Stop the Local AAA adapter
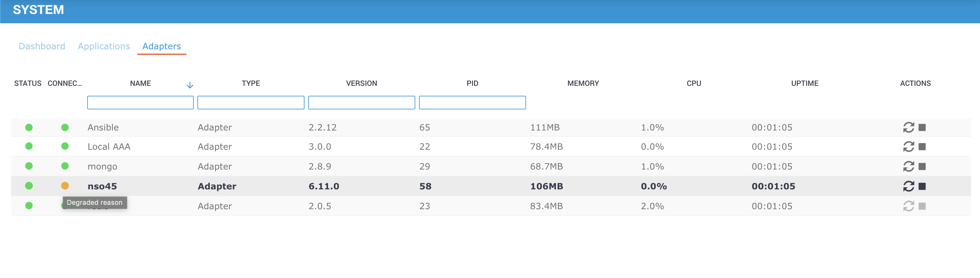The image size is (980, 278). [922, 147]
